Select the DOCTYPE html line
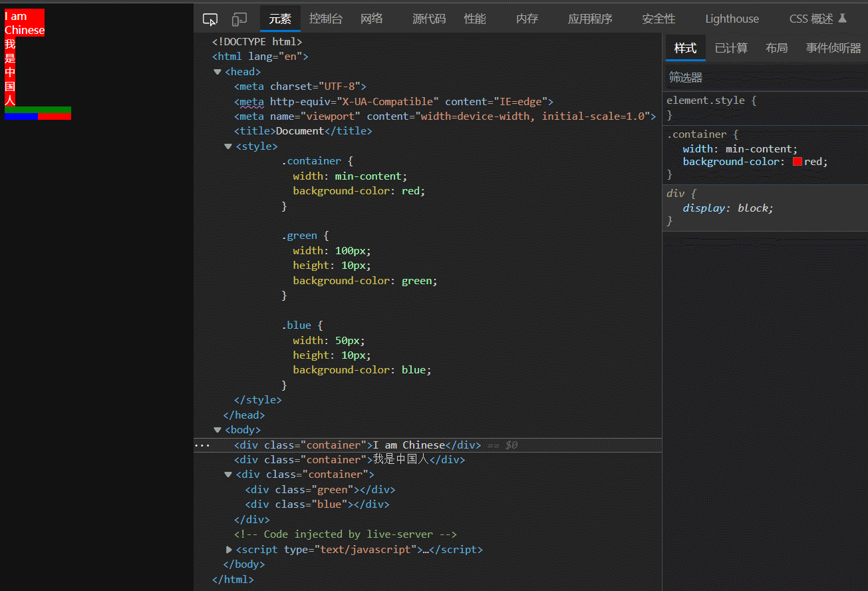This screenshot has height=591, width=868. (257, 41)
